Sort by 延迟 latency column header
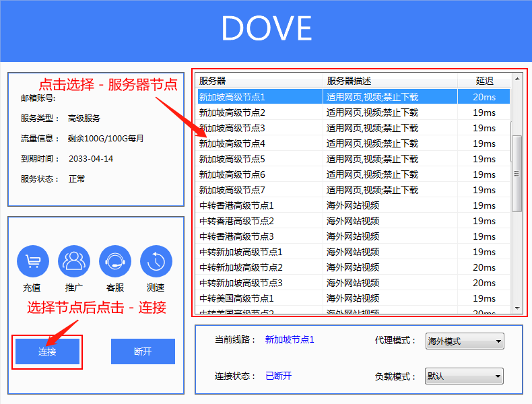This screenshot has width=532, height=404. pos(484,81)
